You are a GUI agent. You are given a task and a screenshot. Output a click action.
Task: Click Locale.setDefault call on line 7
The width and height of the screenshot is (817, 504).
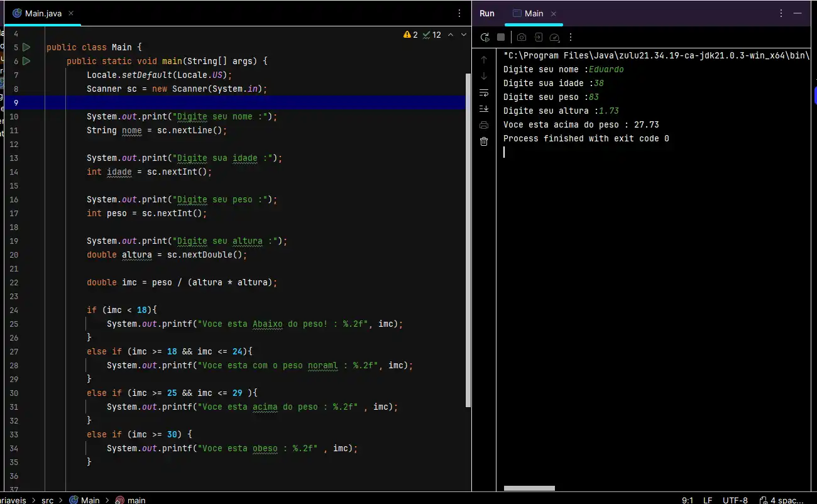click(160, 75)
